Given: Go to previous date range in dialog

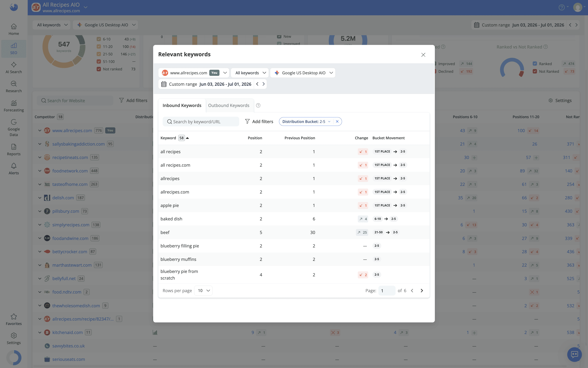Looking at the screenshot, I should pyautogui.click(x=257, y=84).
